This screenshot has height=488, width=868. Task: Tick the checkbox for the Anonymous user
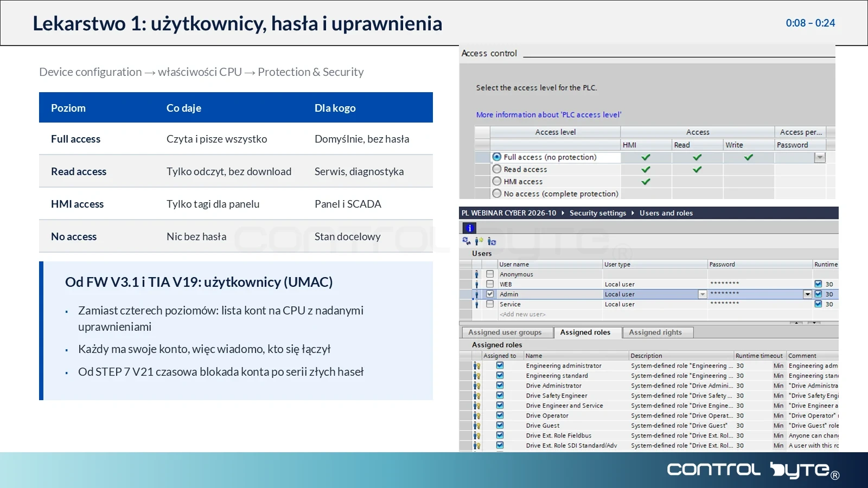point(490,274)
